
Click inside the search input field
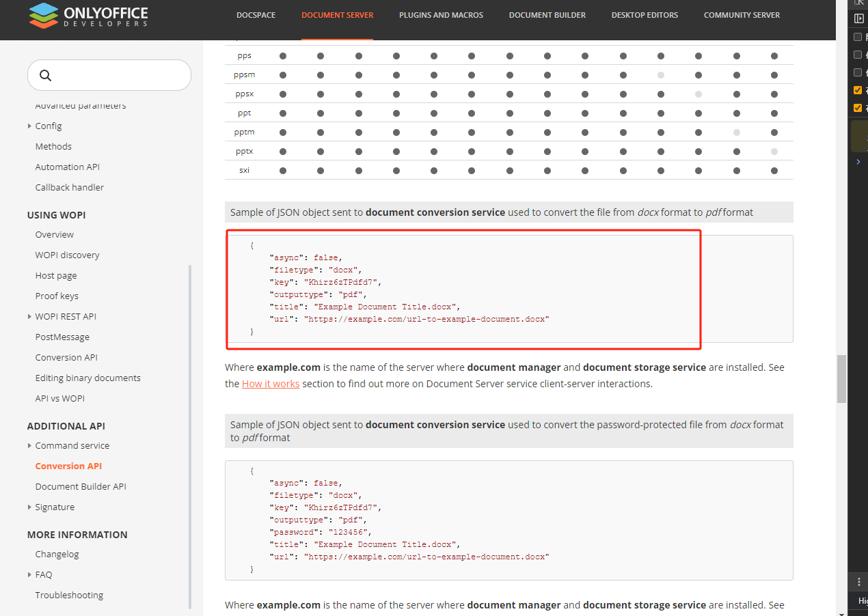click(x=109, y=75)
